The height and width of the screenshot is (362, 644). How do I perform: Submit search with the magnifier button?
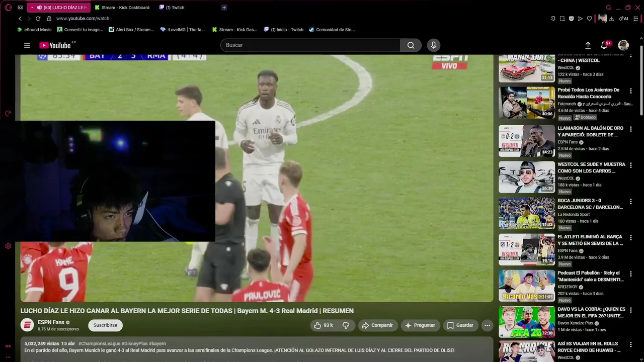[411, 45]
